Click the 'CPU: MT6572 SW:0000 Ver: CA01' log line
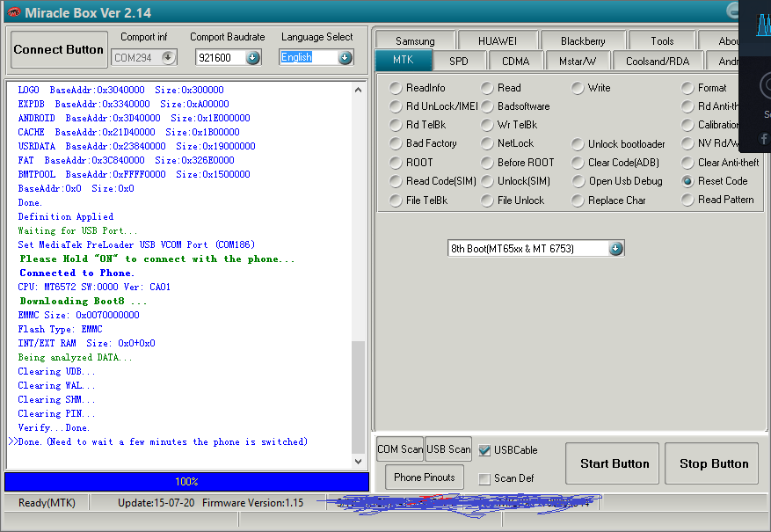 [94, 287]
